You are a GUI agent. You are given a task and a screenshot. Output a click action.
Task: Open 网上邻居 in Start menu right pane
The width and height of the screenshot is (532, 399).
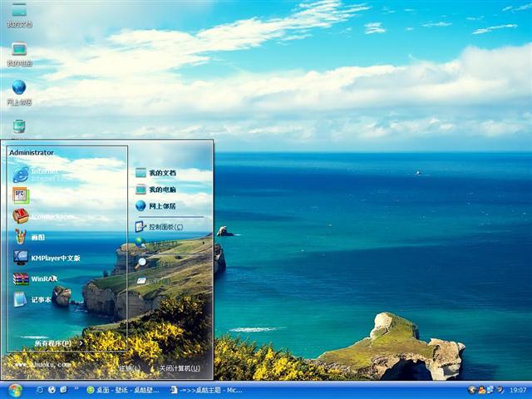pyautogui.click(x=155, y=206)
